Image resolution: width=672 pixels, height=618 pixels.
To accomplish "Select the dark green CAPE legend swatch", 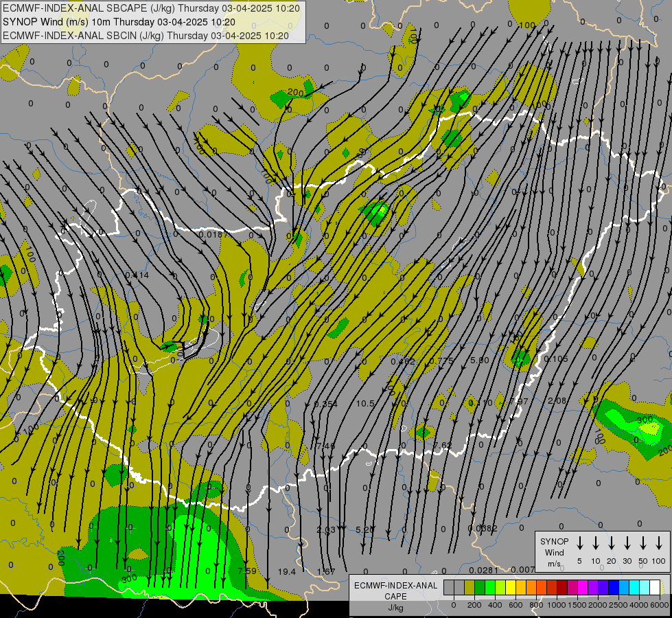I will click(480, 587).
